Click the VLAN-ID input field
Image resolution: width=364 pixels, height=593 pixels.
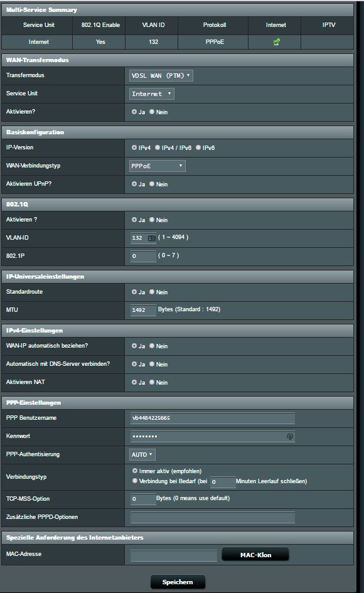pyautogui.click(x=143, y=238)
